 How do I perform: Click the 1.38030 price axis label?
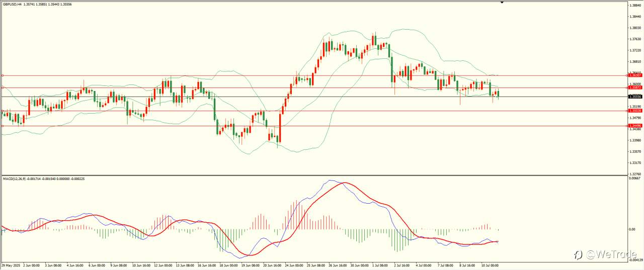635,28
